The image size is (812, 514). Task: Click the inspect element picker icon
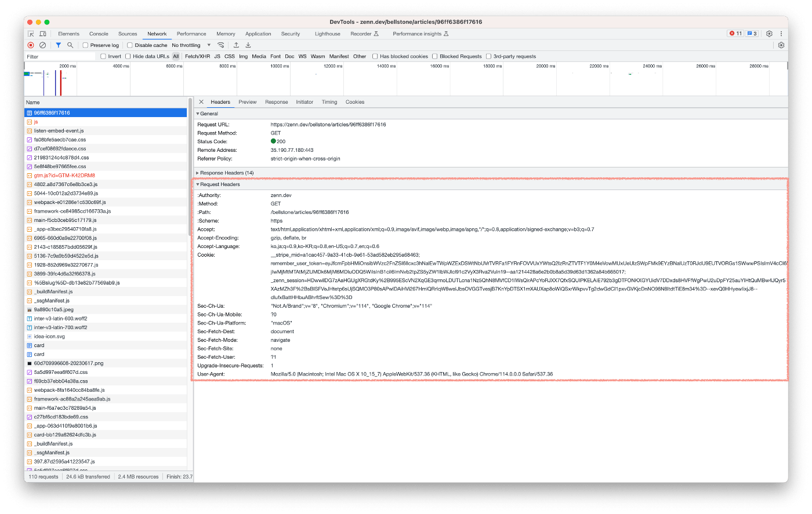tap(31, 34)
